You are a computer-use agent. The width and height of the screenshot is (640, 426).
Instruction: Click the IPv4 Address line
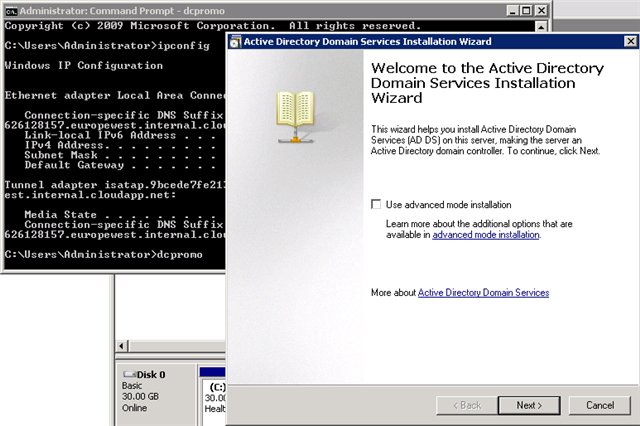pos(120,145)
